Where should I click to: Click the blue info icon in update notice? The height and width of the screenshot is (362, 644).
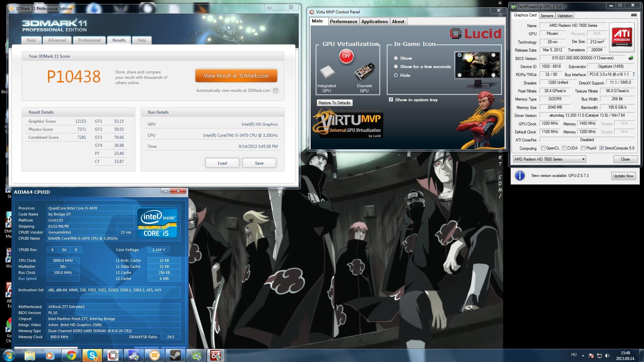coord(520,176)
